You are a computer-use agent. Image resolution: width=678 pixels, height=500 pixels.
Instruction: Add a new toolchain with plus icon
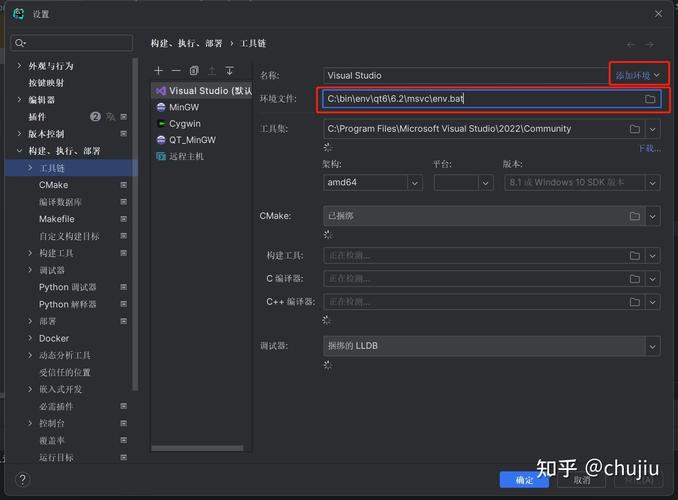coord(159,71)
